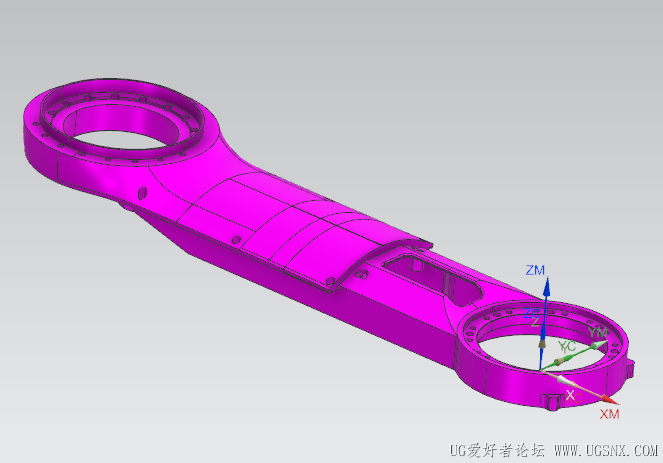Image resolution: width=663 pixels, height=463 pixels.
Task: Select the blue ZM axis arrowhead
Action: [x=547, y=287]
